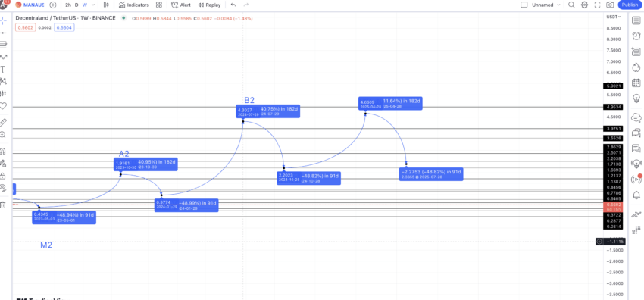This screenshot has width=644, height=300.
Task: Open the public Chats panel
Action: [636, 133]
